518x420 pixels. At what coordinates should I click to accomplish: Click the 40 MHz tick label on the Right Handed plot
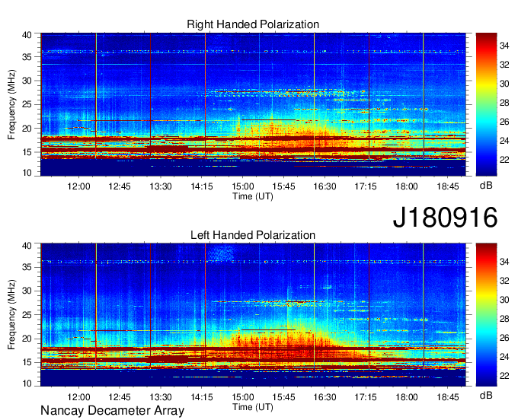(x=27, y=35)
